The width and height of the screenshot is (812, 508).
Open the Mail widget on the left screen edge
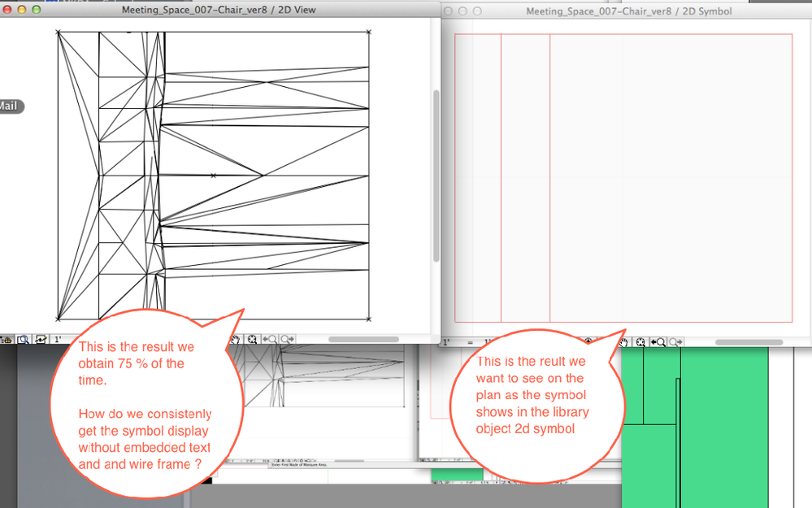click(x=10, y=106)
